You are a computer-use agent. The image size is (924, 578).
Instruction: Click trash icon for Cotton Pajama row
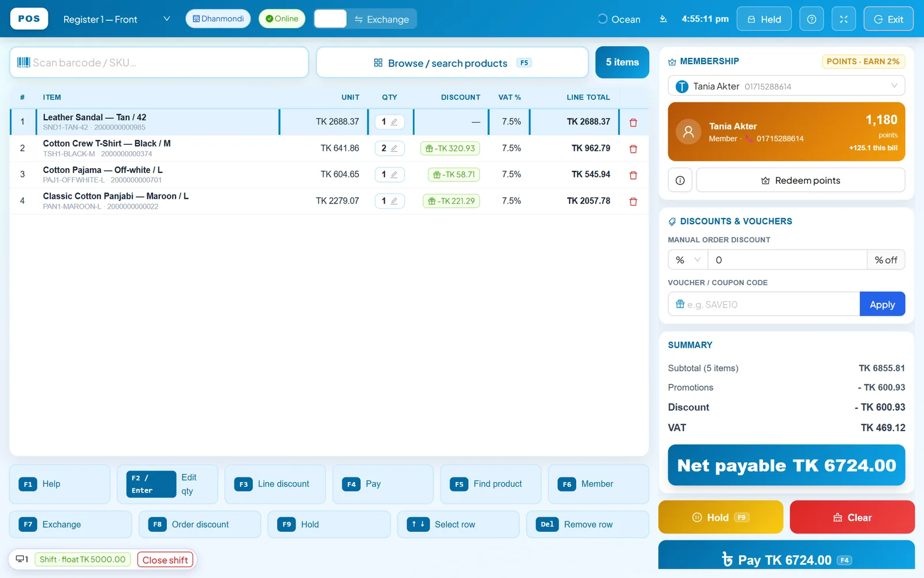[x=633, y=175]
